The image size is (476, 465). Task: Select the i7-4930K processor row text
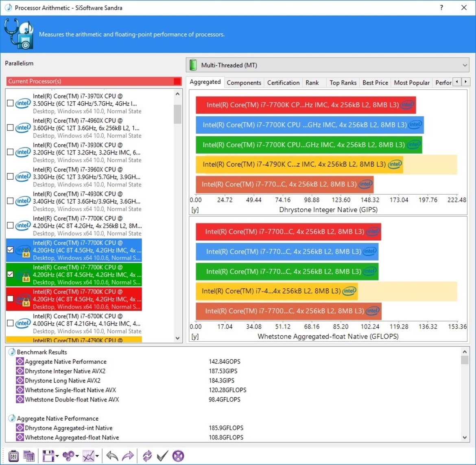point(87,201)
